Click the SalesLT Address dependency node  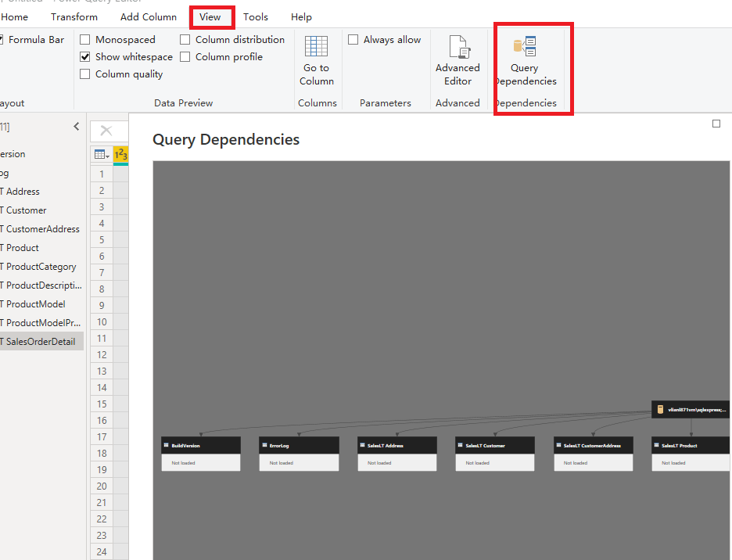click(x=397, y=454)
